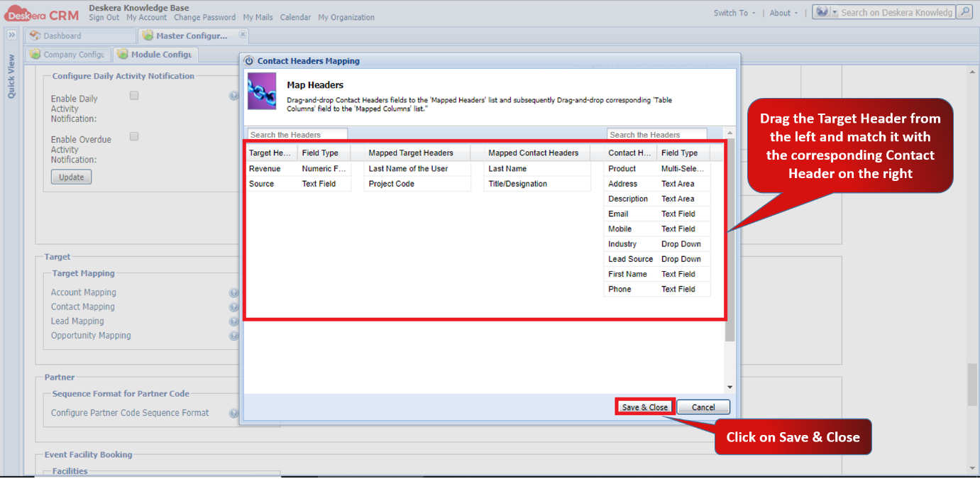Open My Organization from the top menu

346,17
